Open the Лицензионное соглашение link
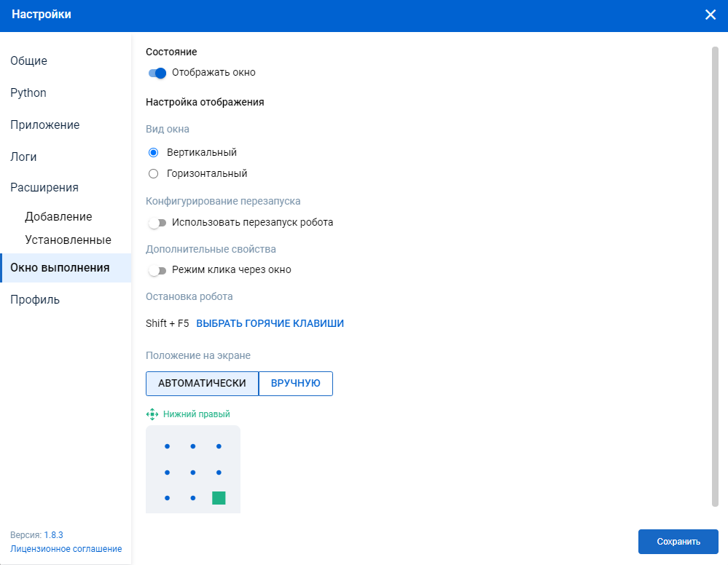 coord(66,549)
